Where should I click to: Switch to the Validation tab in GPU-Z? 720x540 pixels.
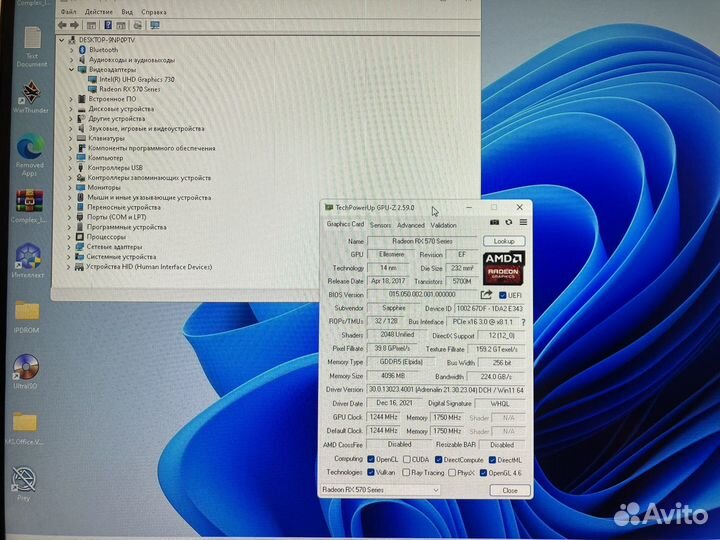click(443, 225)
